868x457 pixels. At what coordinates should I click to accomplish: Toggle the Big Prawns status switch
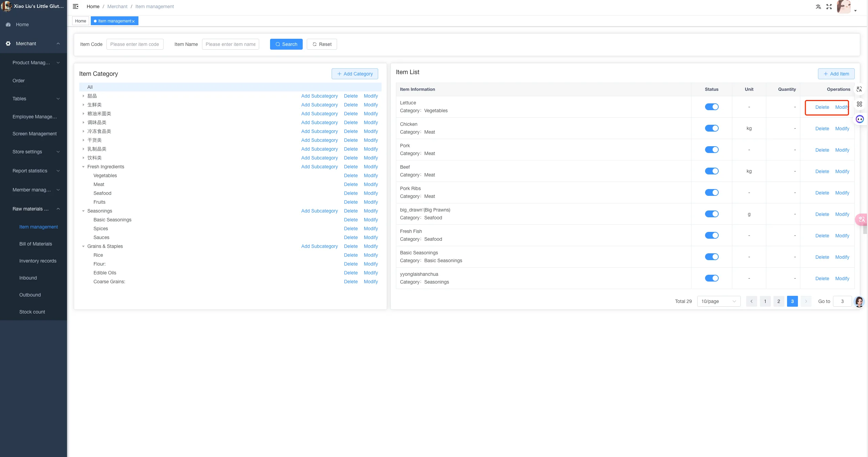tap(712, 214)
